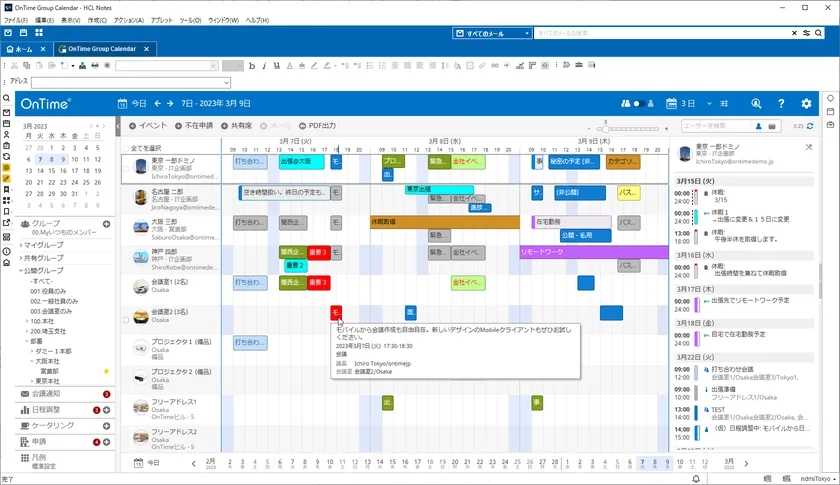
Task: Click the notification bell in status bar
Action: coord(696,479)
